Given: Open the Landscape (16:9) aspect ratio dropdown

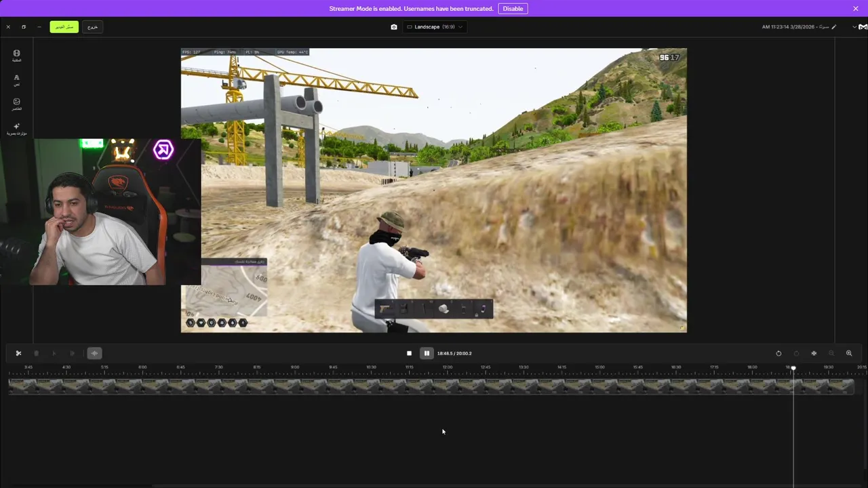Looking at the screenshot, I should point(435,27).
